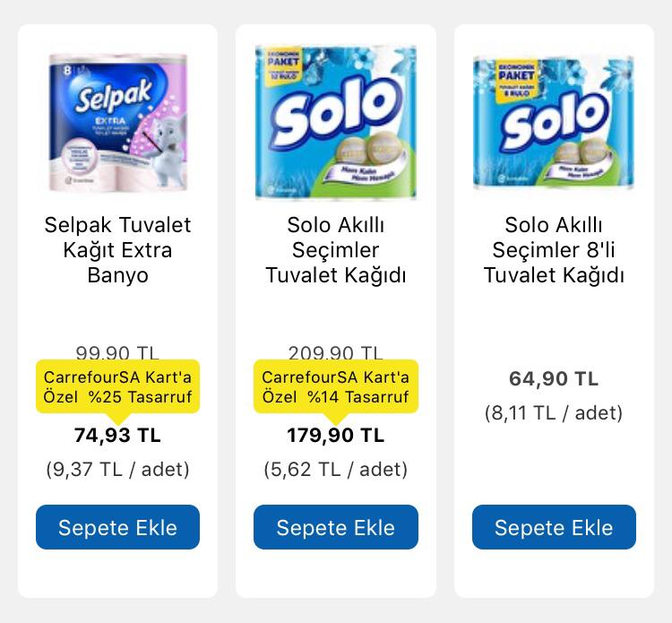Click the 8,11 TL / adet unit price
The image size is (672, 623).
click(554, 412)
